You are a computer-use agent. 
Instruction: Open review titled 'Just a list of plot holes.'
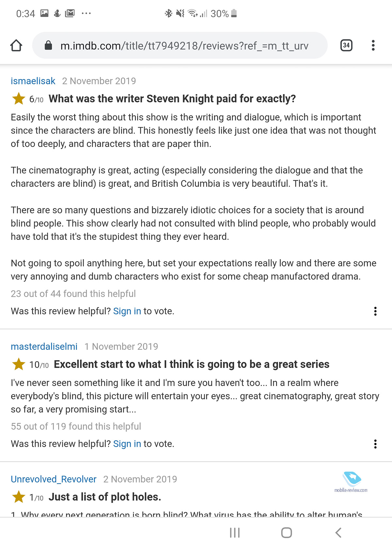point(105,497)
